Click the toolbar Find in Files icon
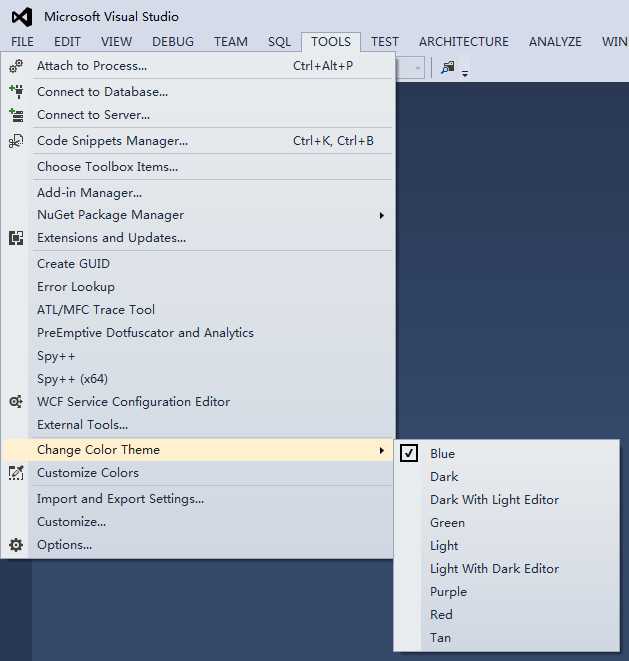The image size is (629, 661). pos(447,67)
